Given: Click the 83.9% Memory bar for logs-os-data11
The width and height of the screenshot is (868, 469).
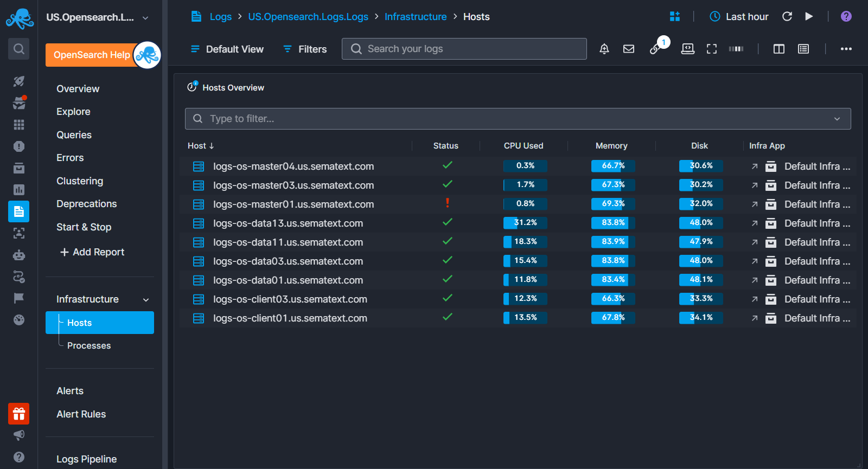Looking at the screenshot, I should click(x=613, y=242).
